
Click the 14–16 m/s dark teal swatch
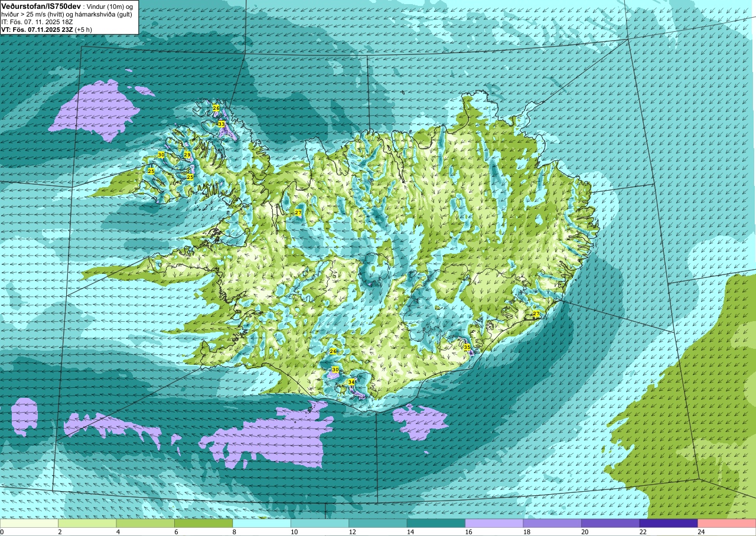click(436, 524)
